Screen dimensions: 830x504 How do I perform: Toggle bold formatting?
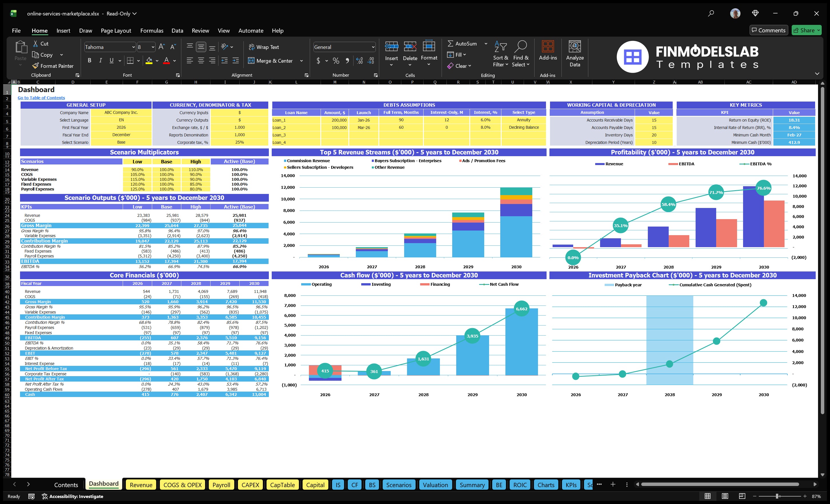point(89,60)
